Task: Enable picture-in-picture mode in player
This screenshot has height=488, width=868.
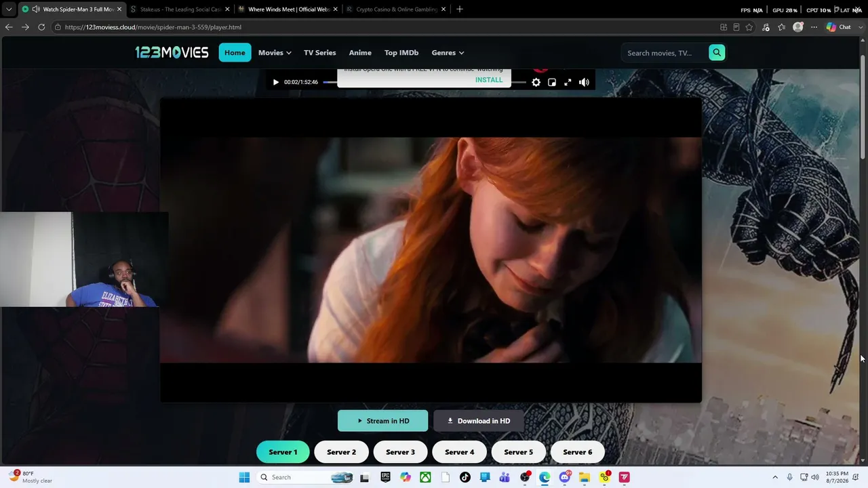Action: 552,82
